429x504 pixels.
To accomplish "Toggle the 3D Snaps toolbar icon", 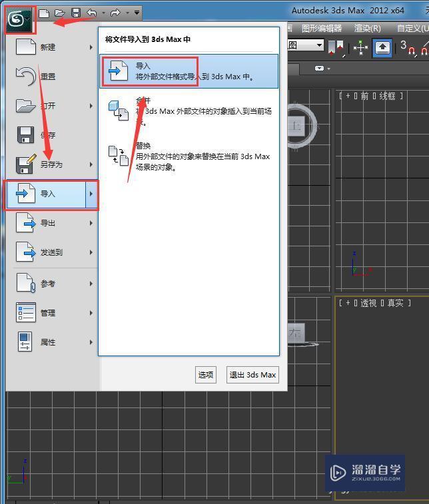I will (x=408, y=48).
